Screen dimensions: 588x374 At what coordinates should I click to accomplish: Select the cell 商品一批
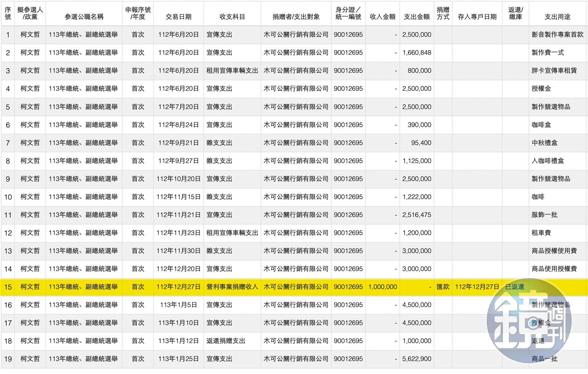545,359
